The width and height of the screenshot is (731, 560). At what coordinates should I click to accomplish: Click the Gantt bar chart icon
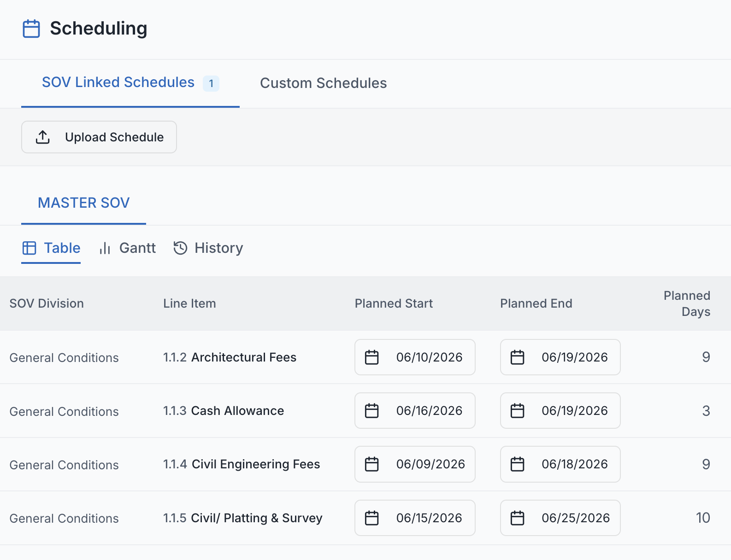(105, 248)
